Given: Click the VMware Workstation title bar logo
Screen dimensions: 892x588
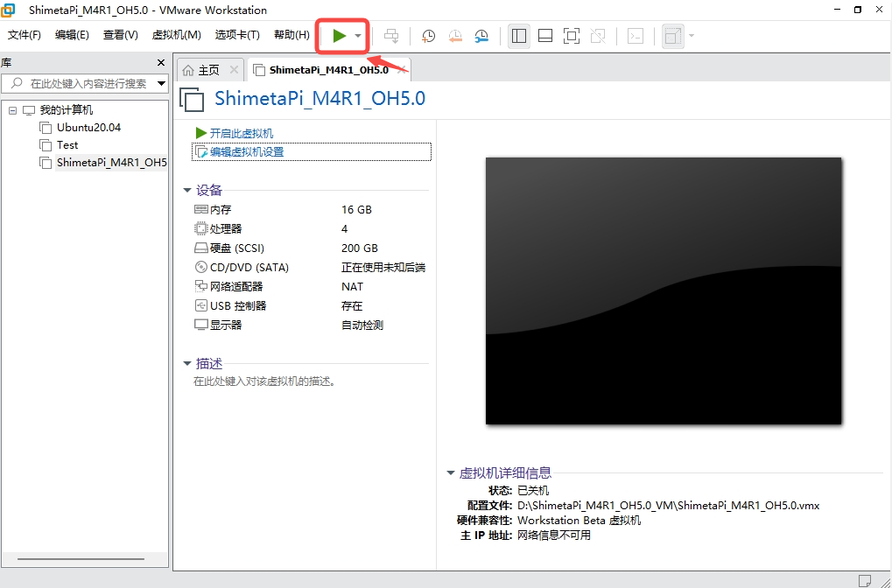Looking at the screenshot, I should pos(8,10).
